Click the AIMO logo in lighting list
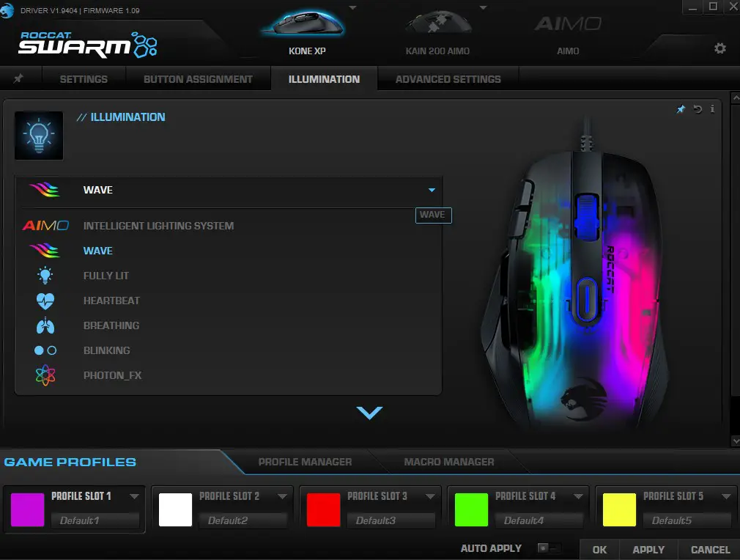 tap(45, 226)
